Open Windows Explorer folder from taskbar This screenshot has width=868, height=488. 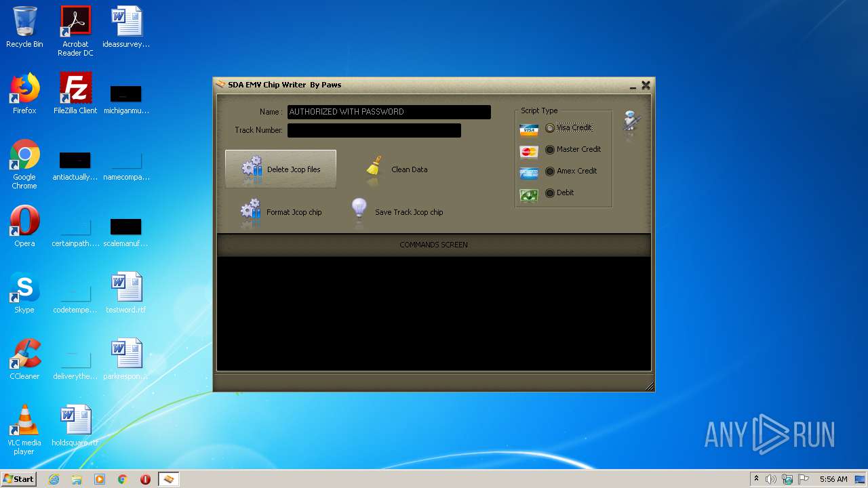(x=77, y=479)
